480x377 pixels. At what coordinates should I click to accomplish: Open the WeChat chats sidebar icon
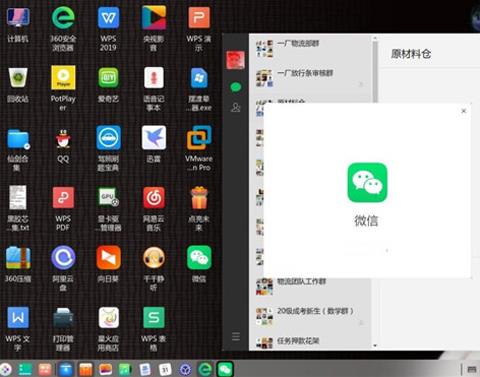coord(236,87)
